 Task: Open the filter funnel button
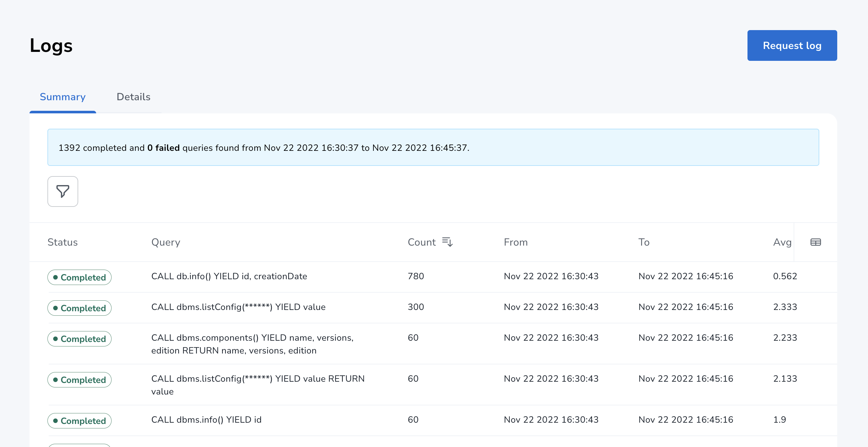pyautogui.click(x=63, y=191)
